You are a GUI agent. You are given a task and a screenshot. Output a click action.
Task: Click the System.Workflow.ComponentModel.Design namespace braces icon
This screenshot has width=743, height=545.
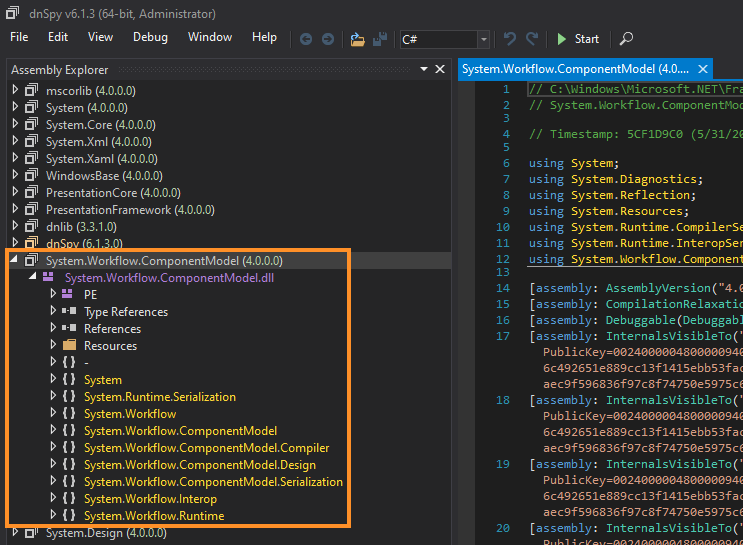click(69, 464)
